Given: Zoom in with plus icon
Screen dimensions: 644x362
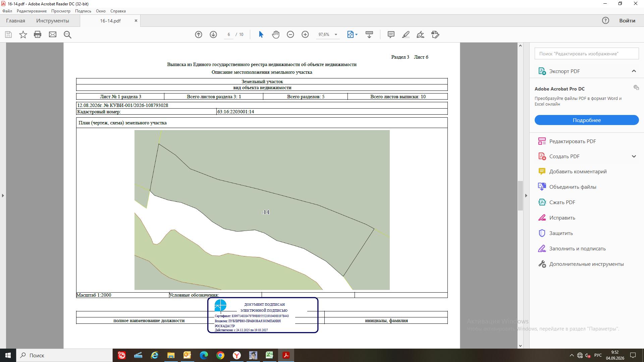Looking at the screenshot, I should [305, 35].
